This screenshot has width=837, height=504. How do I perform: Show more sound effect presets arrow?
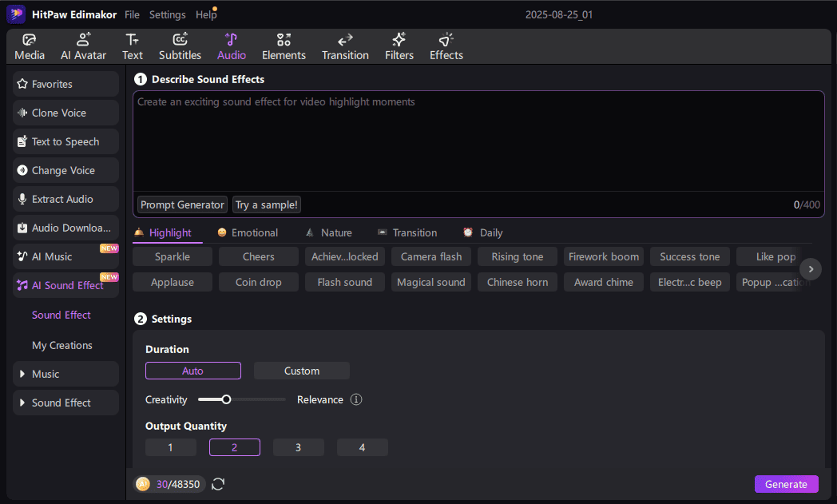tap(811, 269)
